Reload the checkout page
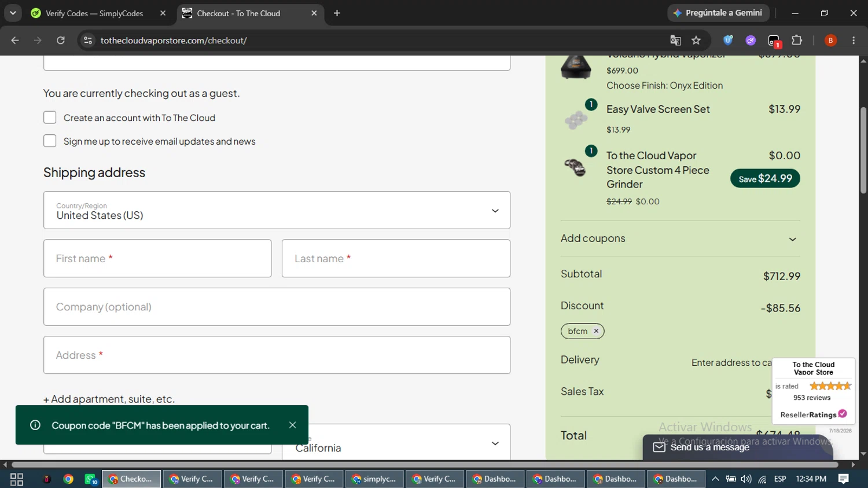Viewport: 868px width, 488px height. point(61,41)
